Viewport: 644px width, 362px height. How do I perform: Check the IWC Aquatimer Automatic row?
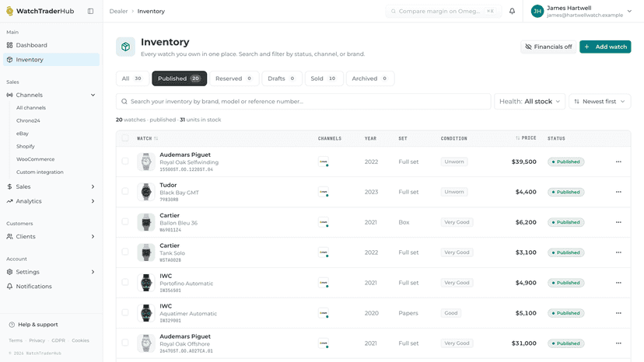click(125, 312)
